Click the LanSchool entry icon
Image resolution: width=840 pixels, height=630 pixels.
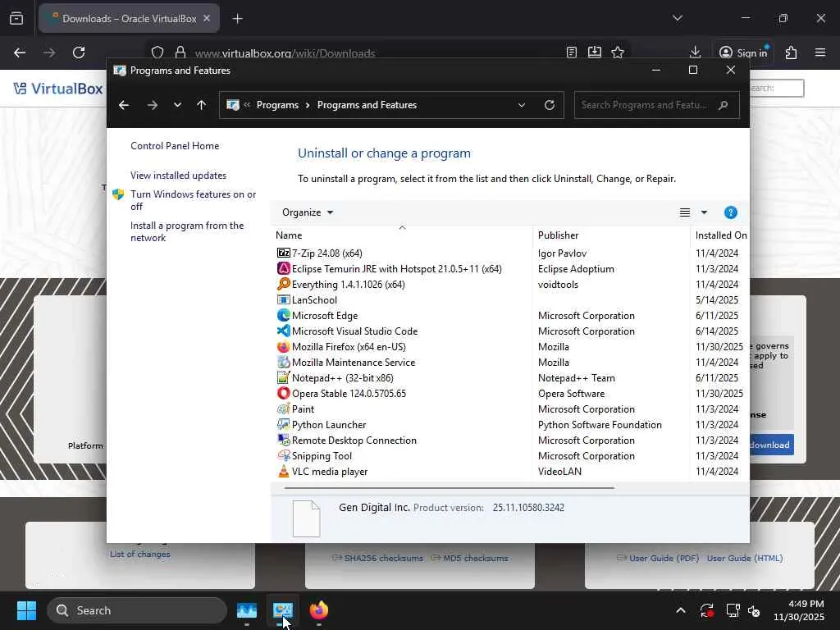(283, 299)
